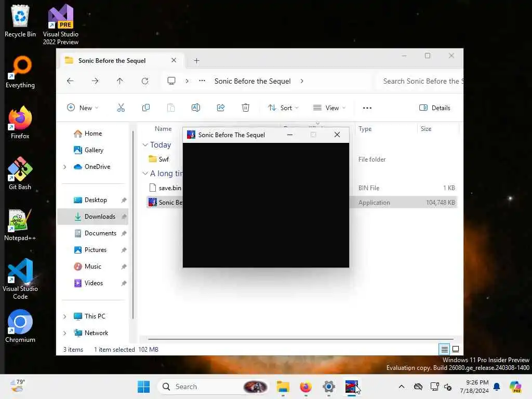Click the Share icon in Explorer toolbar
This screenshot has width=532, height=399.
220,108
